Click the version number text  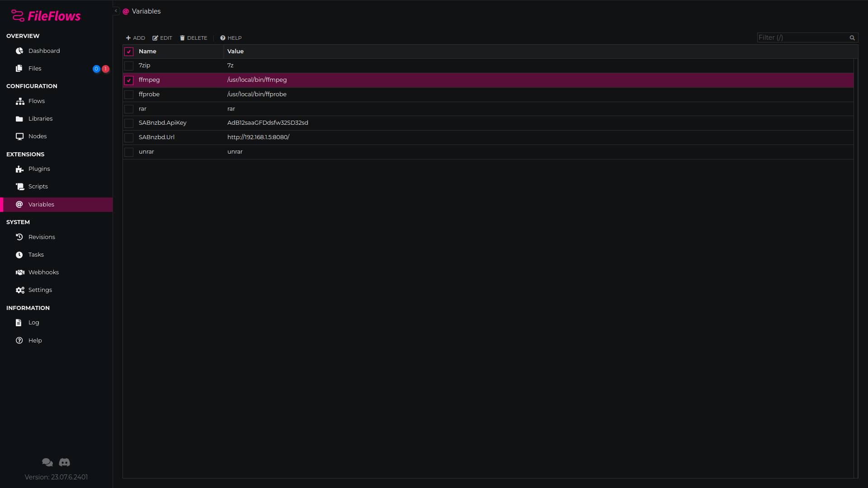coord(56,477)
